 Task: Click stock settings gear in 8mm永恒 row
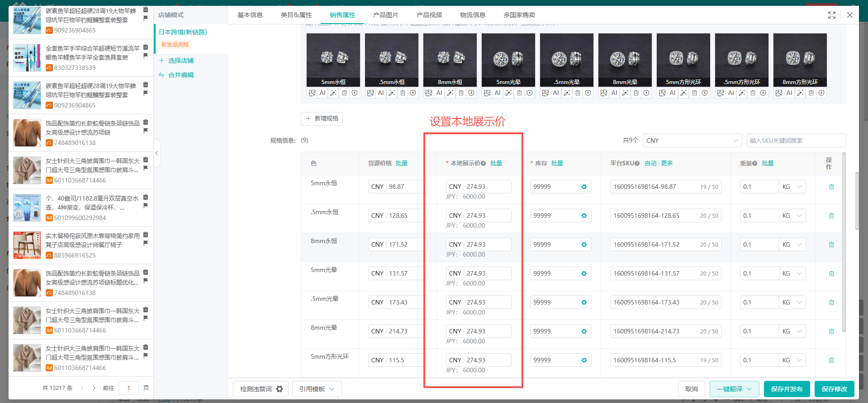coord(584,244)
